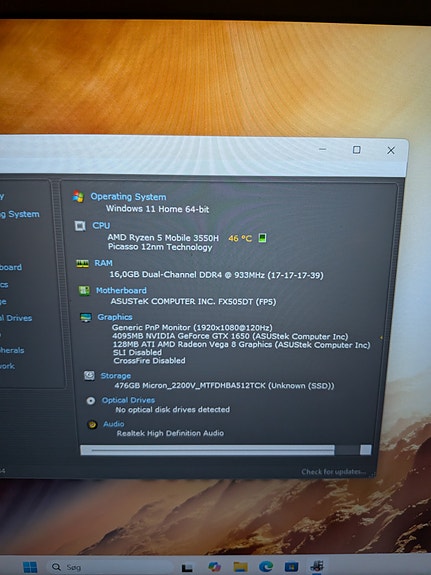431x575 pixels.
Task: Click the Motherboard section icon
Action: (x=84, y=291)
